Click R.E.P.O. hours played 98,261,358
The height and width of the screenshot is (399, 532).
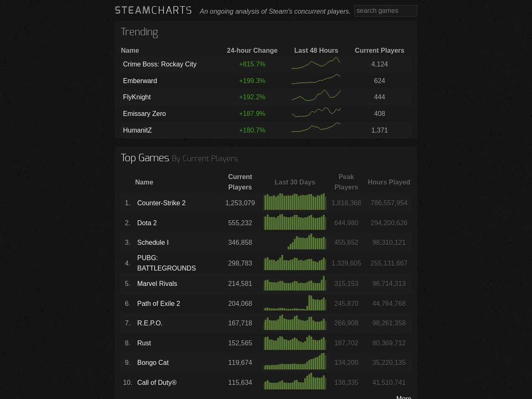[389, 323]
